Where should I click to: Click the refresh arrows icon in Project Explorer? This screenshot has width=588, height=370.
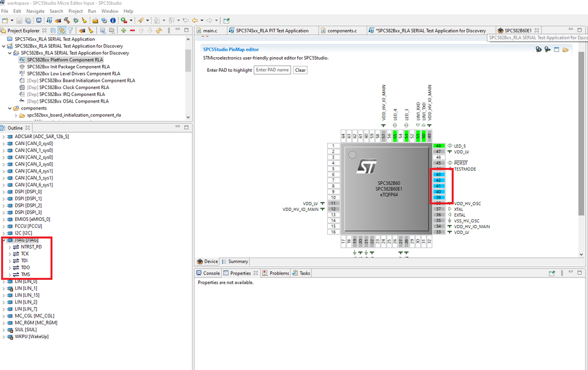click(x=159, y=31)
